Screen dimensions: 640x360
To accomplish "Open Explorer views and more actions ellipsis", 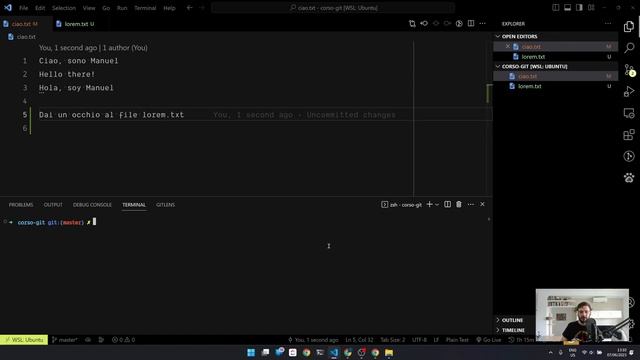I will pos(608,24).
